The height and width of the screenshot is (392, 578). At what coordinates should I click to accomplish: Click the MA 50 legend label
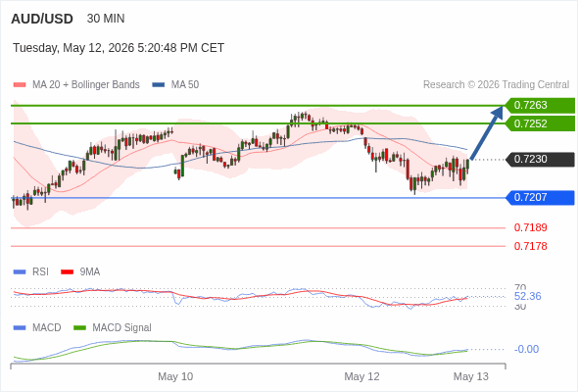coord(185,85)
